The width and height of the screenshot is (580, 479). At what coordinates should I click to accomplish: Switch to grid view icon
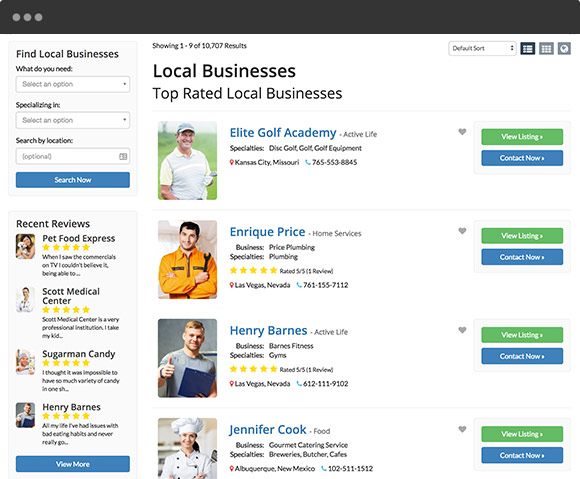coord(546,48)
